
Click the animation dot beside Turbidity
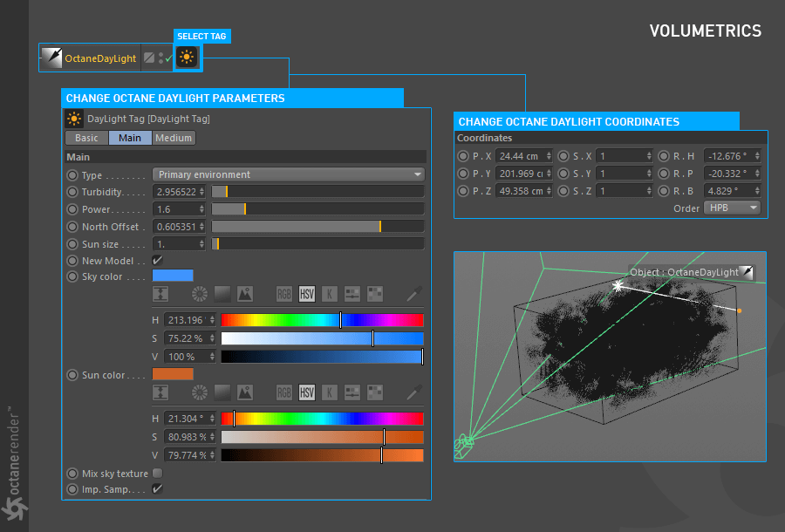[72, 192]
